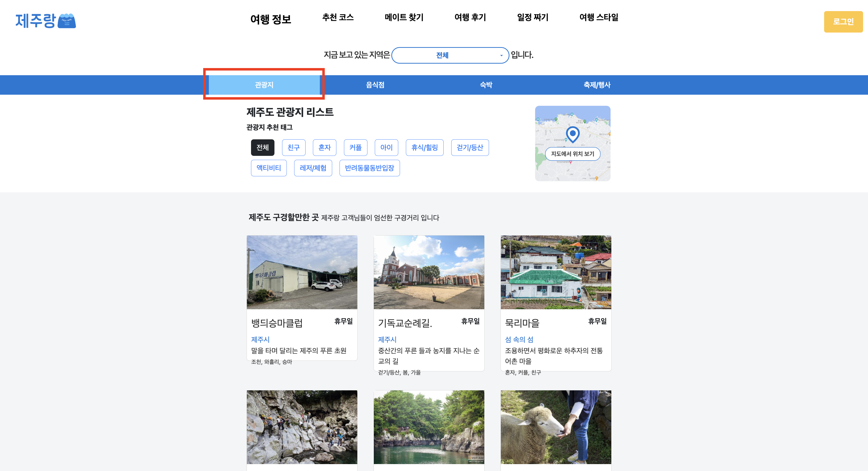This screenshot has height=471, width=868.
Task: Switch to the 음식점 tab
Action: point(375,85)
